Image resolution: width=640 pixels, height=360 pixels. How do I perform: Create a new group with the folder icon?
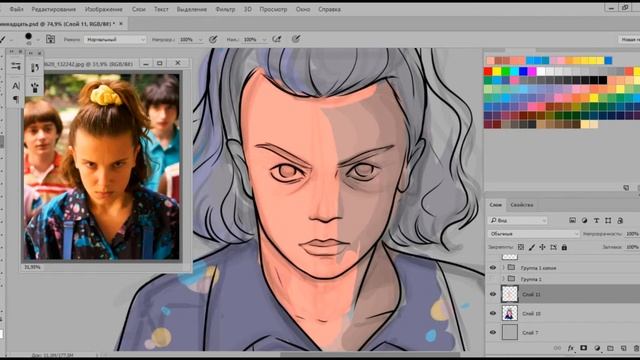tap(610, 348)
